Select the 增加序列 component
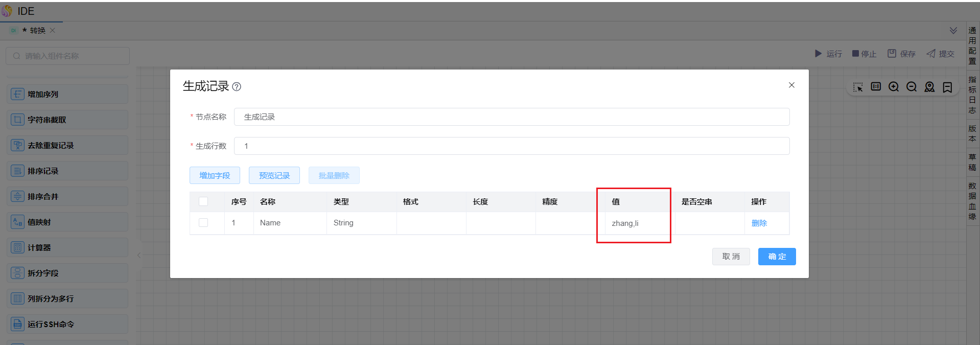This screenshot has height=345, width=980. [x=67, y=95]
